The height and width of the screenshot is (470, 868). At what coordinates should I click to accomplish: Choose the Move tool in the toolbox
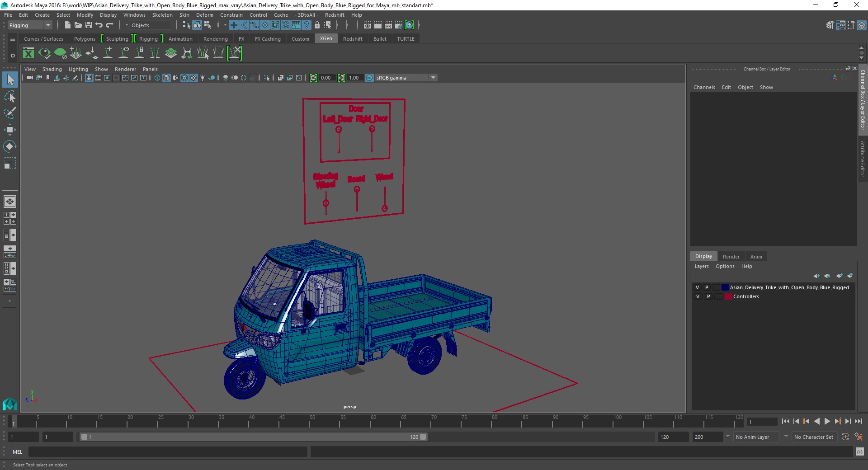click(x=9, y=130)
